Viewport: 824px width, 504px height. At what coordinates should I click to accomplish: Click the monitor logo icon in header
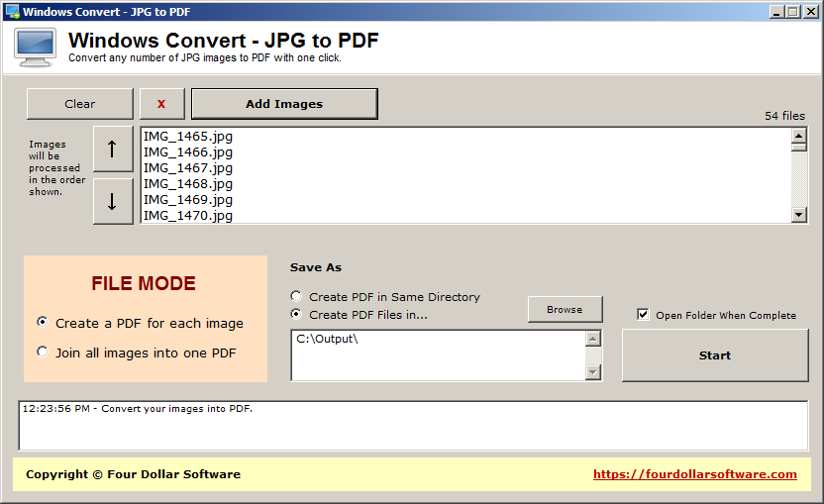click(x=36, y=48)
